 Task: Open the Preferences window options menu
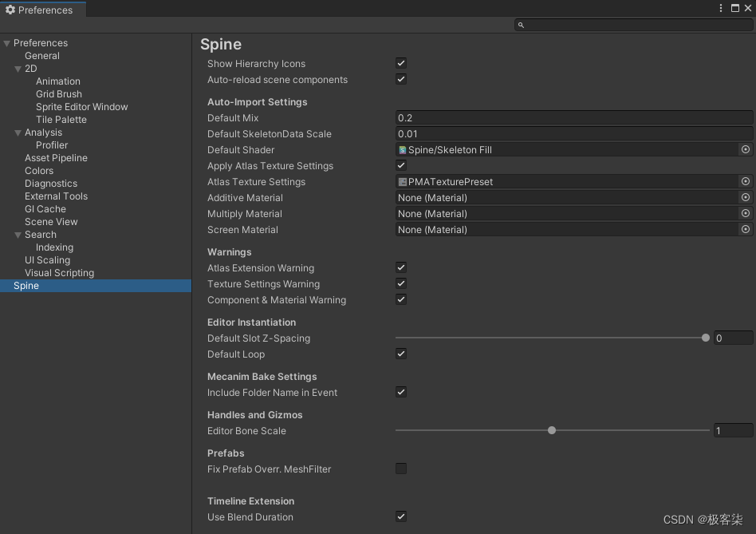point(721,9)
